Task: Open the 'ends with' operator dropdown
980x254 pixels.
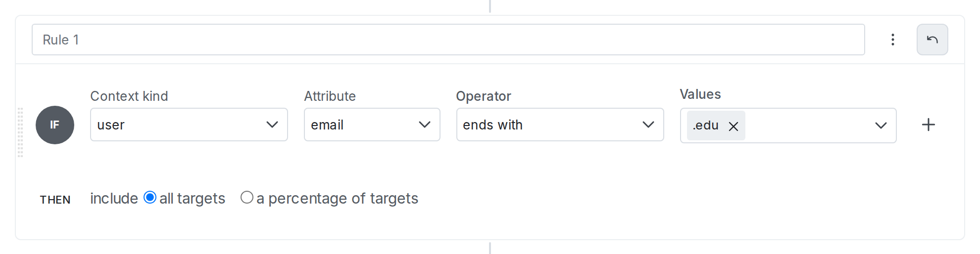Action: [x=559, y=125]
